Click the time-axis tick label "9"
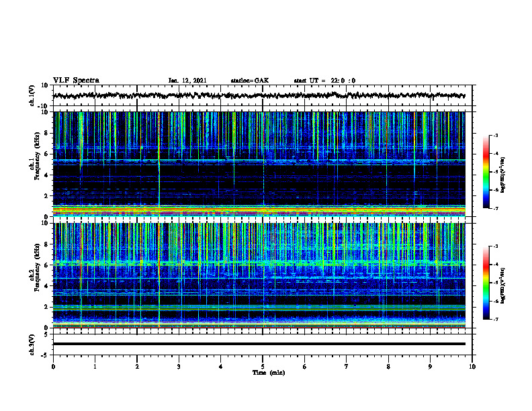Screen dimensions: 532x411 430,367
